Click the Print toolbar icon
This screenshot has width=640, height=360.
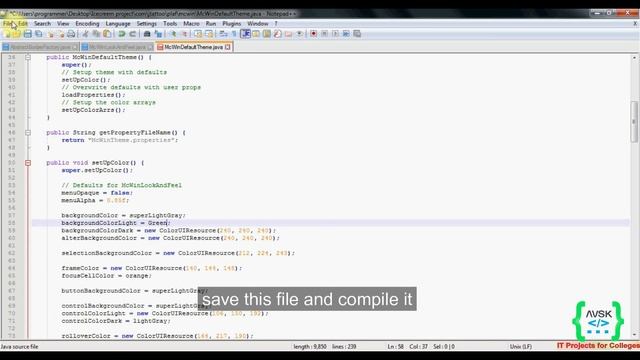tap(71, 34)
